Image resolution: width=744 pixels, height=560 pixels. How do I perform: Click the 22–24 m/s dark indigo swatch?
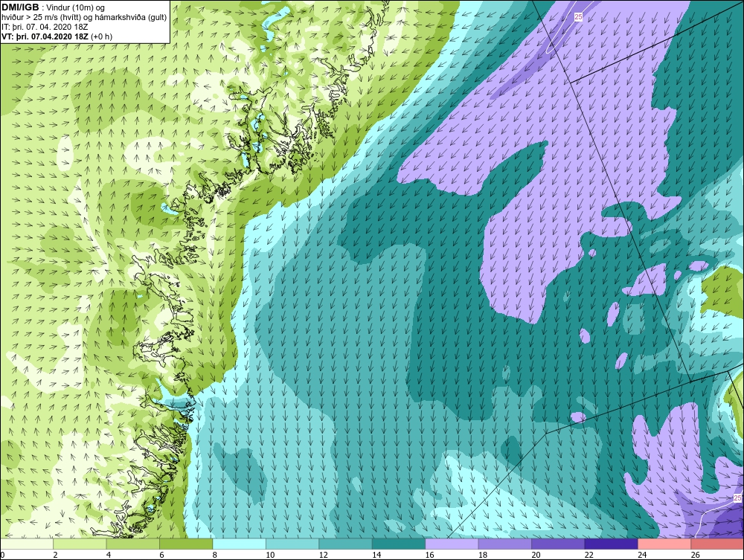(611, 544)
